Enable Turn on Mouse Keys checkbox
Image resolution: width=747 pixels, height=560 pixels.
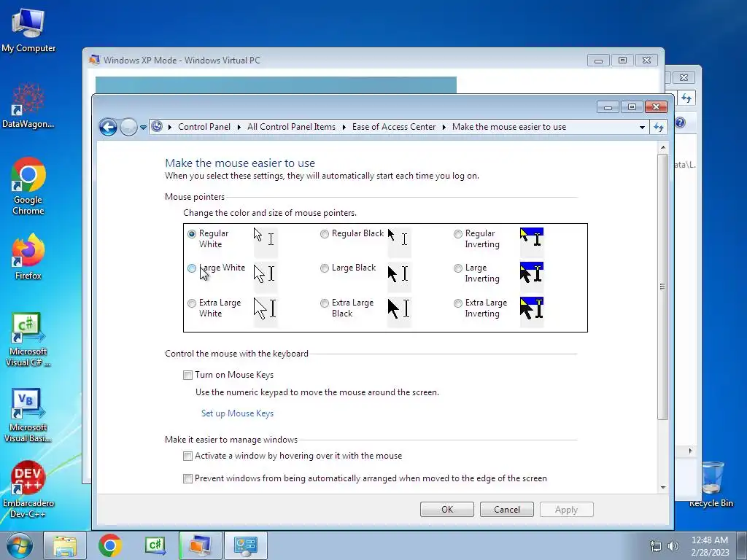pyautogui.click(x=187, y=376)
